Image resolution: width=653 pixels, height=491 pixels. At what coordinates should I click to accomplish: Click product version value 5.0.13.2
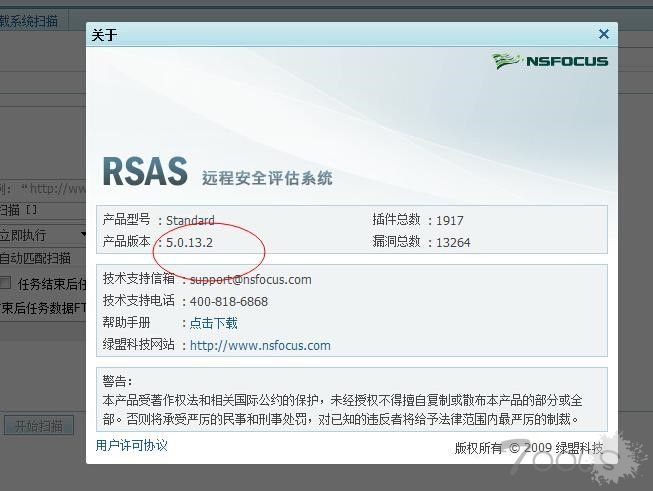click(x=189, y=242)
